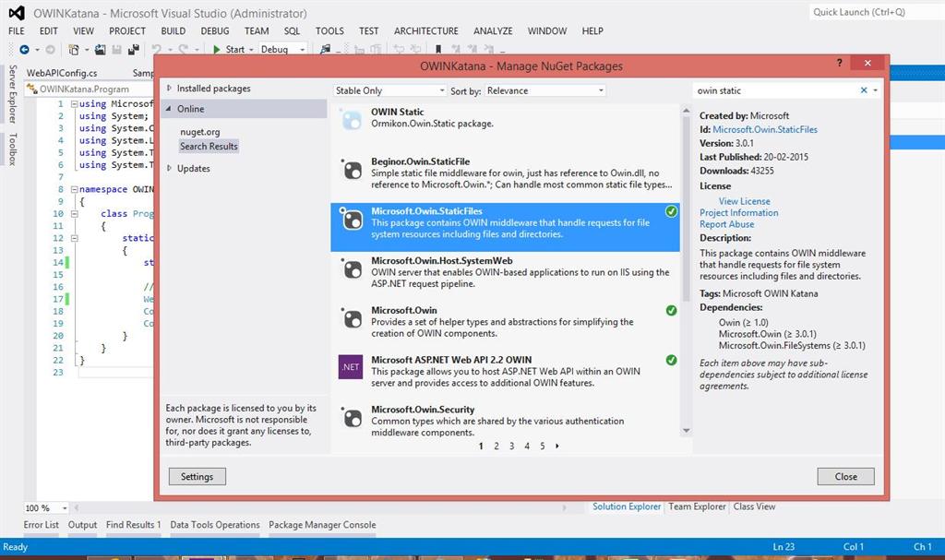Open help with the question mark button
Viewport: 945px width, 560px height.
pos(839,63)
